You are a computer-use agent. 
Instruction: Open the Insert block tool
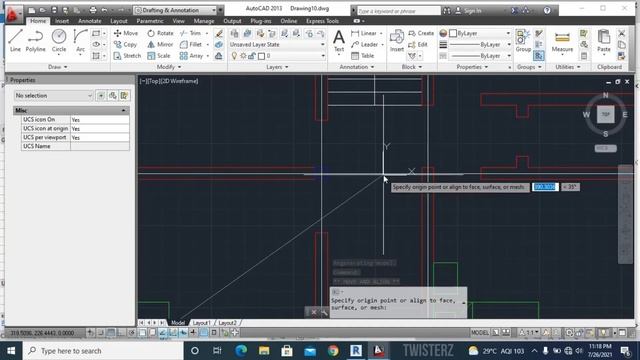point(396,41)
